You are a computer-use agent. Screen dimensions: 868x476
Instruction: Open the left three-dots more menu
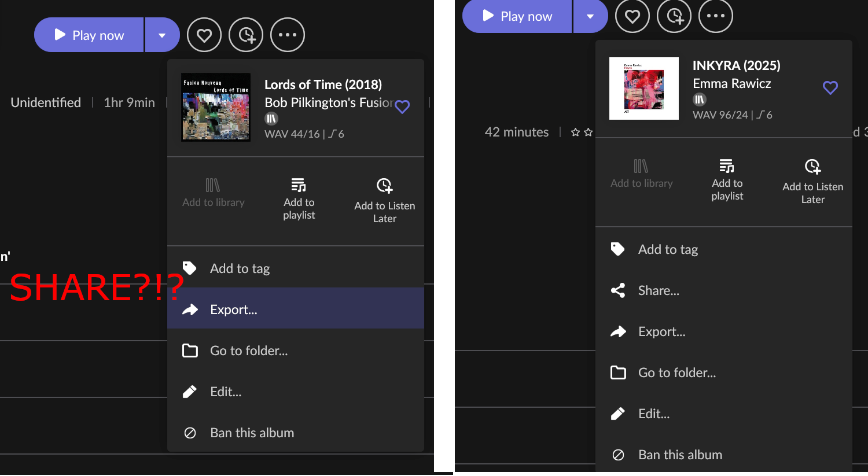point(288,35)
